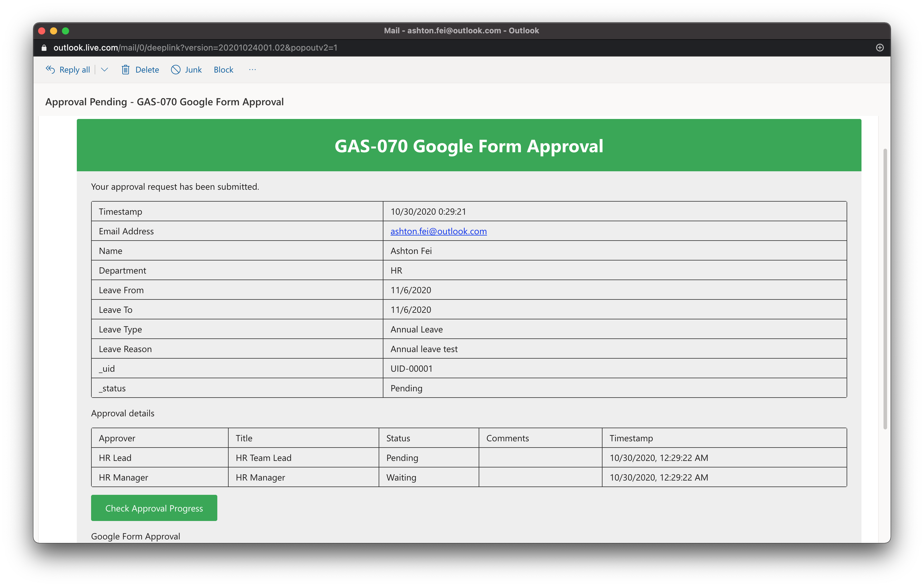The height and width of the screenshot is (587, 924).
Task: Click the GAS-070 Google Form Approval banner
Action: pyautogui.click(x=469, y=145)
